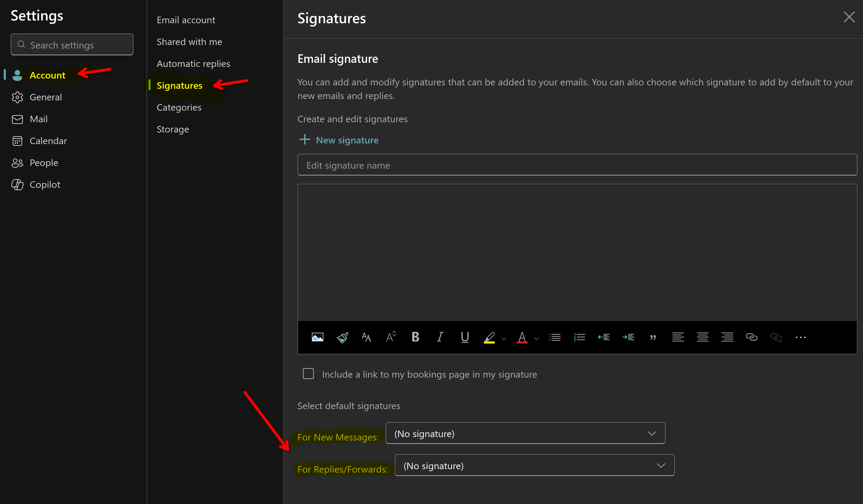The width and height of the screenshot is (863, 504).
Task: Toggle Italic formatting in signature editor
Action: click(440, 337)
